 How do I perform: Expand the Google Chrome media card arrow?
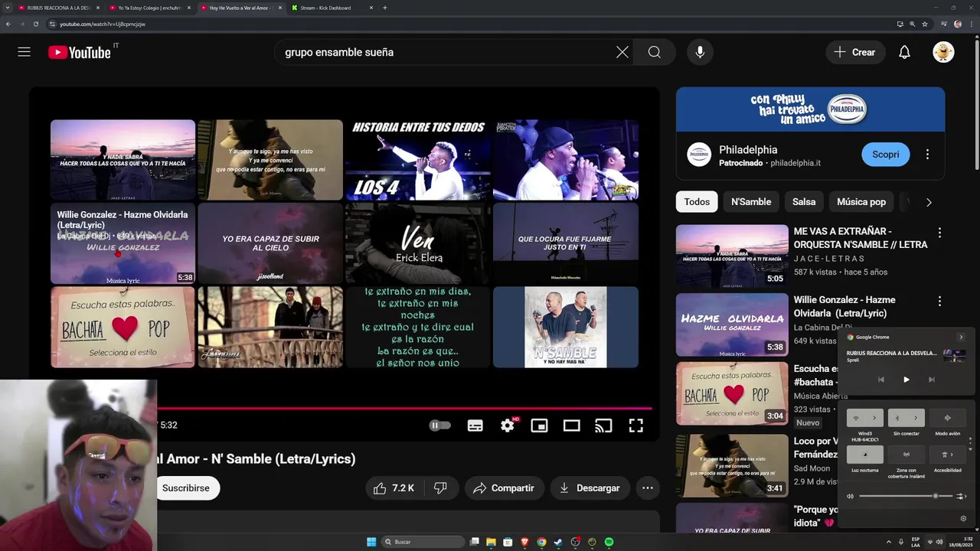click(961, 337)
